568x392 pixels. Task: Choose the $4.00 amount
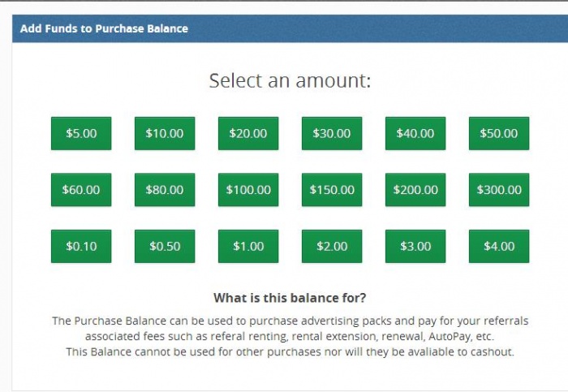499,247
